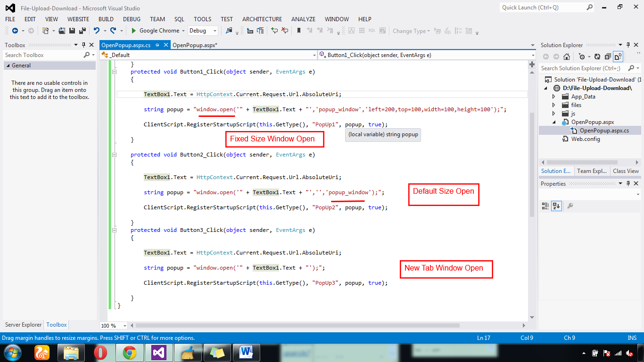The image size is (644, 362).
Task: Open Opera browser from the taskbar
Action: 100,352
